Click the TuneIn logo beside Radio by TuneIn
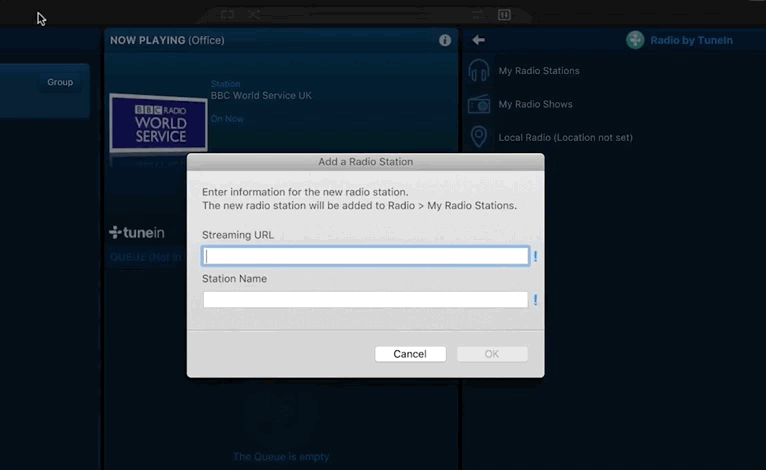 [x=635, y=40]
